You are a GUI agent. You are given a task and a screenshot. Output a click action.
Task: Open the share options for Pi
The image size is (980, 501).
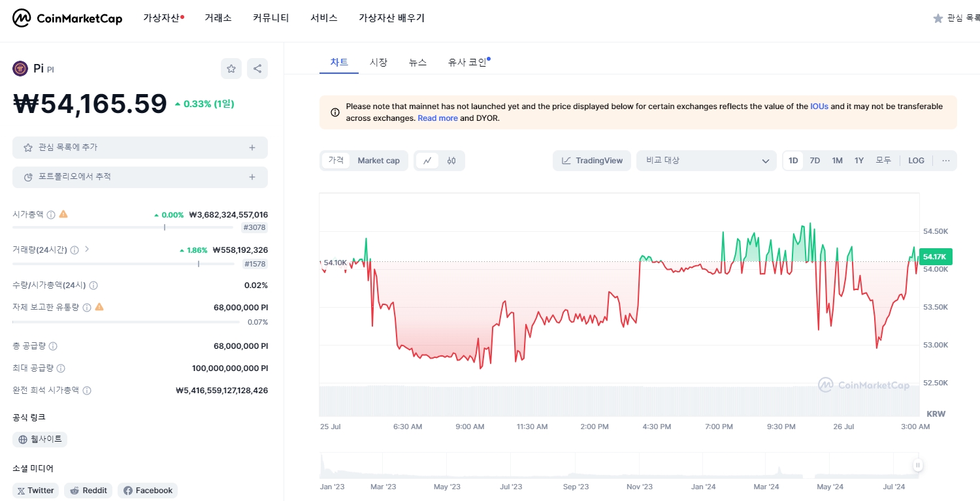tap(257, 68)
